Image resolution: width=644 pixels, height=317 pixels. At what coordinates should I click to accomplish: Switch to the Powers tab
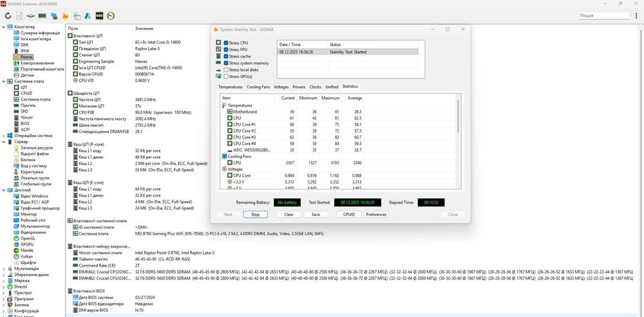click(x=299, y=87)
